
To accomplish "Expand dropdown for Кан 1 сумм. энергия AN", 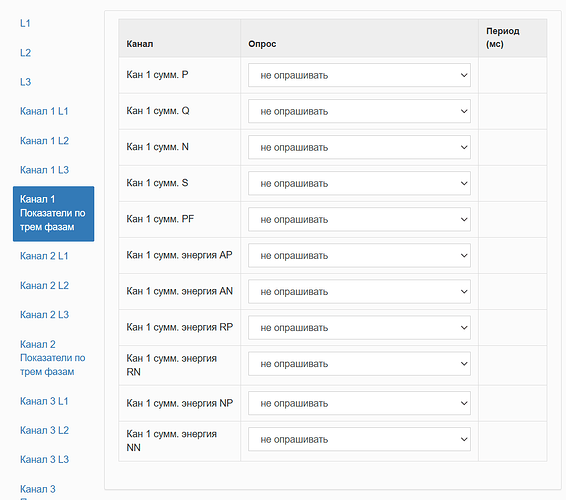I will tap(359, 292).
